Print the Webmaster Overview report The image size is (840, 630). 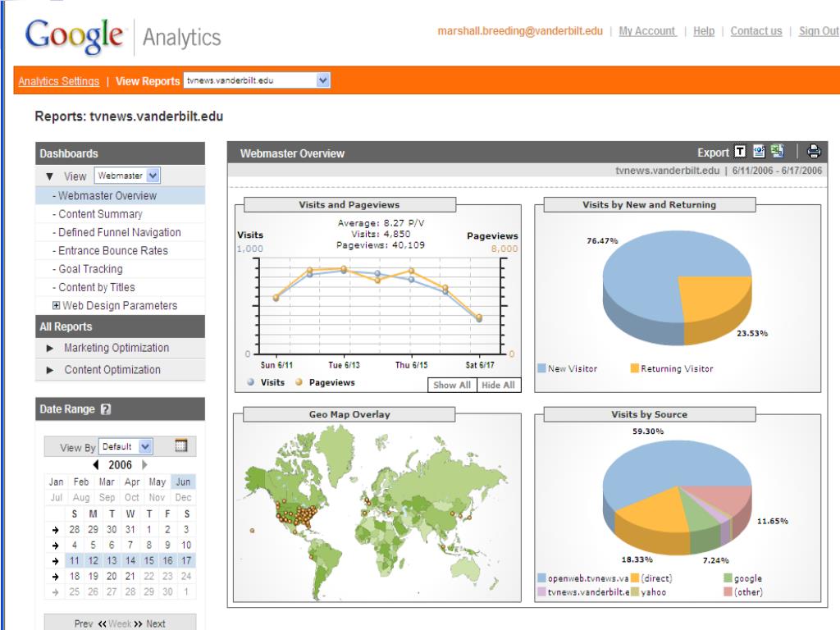click(x=814, y=152)
